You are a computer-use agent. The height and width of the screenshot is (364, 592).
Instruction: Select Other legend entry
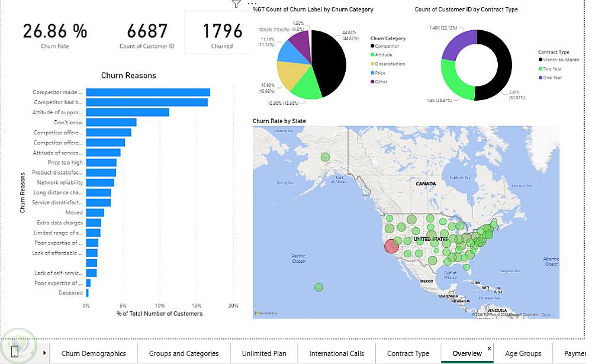click(379, 82)
